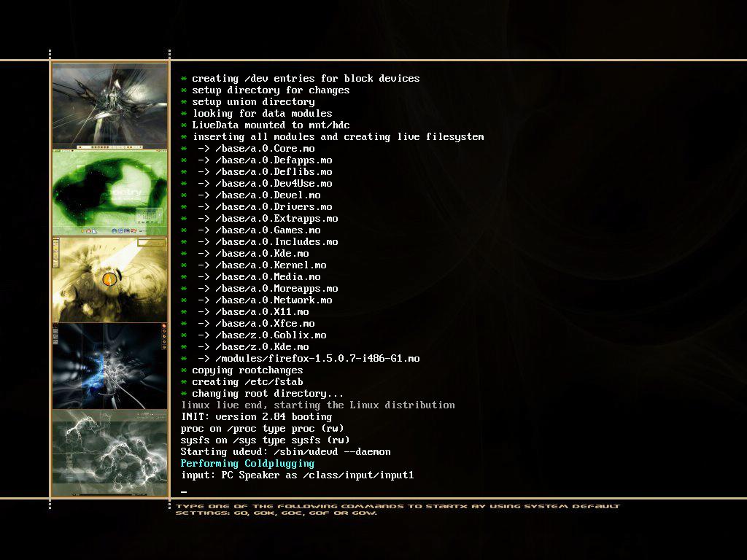Click the /base/z.0.Goblix.mo entry

pyautogui.click(x=253, y=335)
